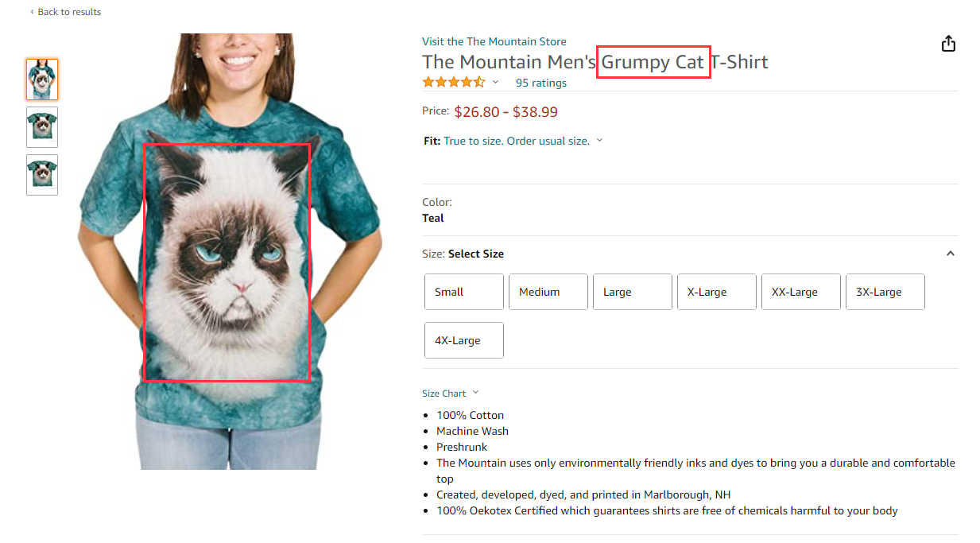This screenshot has width=980, height=543.
Task: Select the X-Large size
Action: tap(716, 292)
